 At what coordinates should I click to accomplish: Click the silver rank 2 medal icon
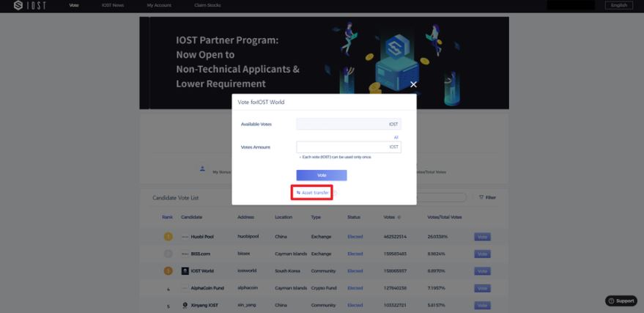(168, 254)
